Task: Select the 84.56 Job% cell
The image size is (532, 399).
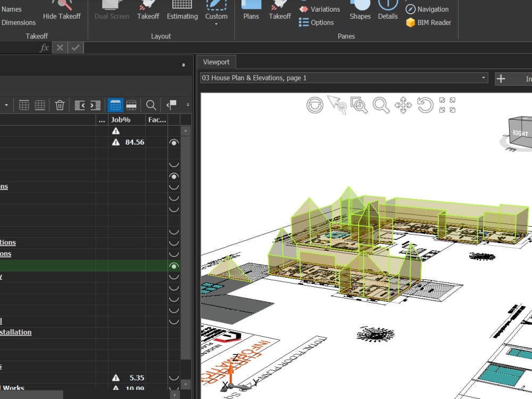Action: [127, 142]
